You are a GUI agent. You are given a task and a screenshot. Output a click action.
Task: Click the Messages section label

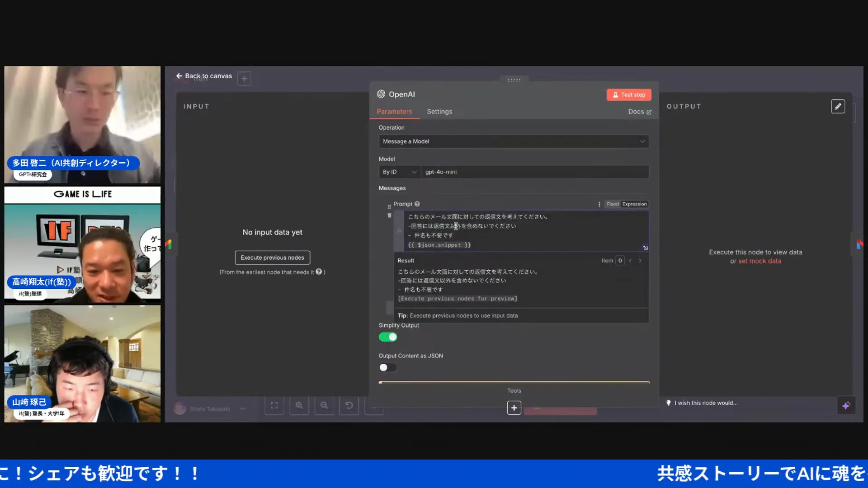pyautogui.click(x=392, y=188)
